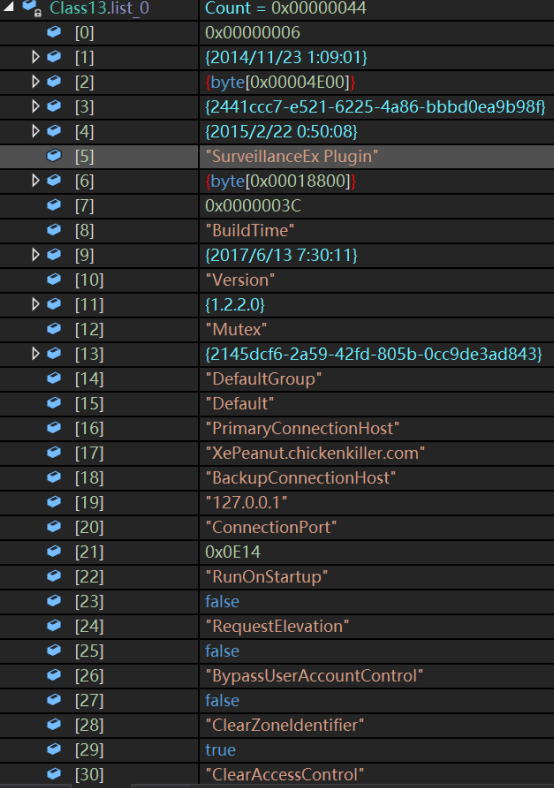Expand item [13] Mutex GUID
Viewport: 554px width, 788px height.
35,354
